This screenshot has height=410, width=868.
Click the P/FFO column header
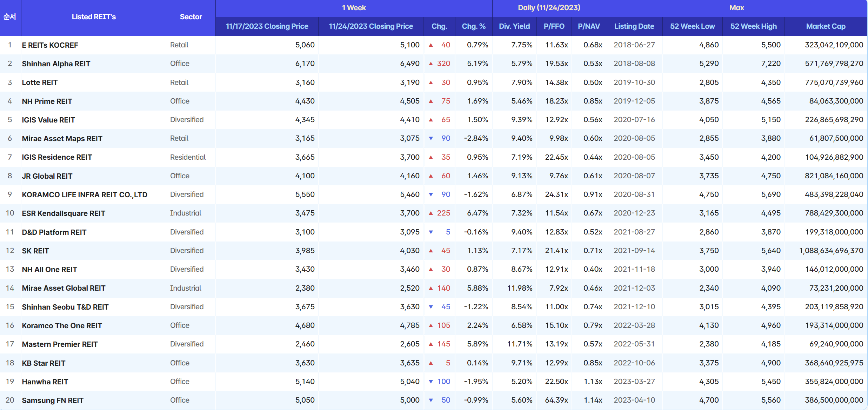pos(554,26)
